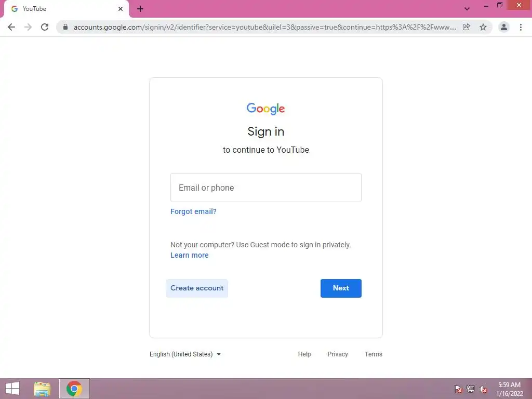Open File Explorer from the taskbar

tap(42, 389)
